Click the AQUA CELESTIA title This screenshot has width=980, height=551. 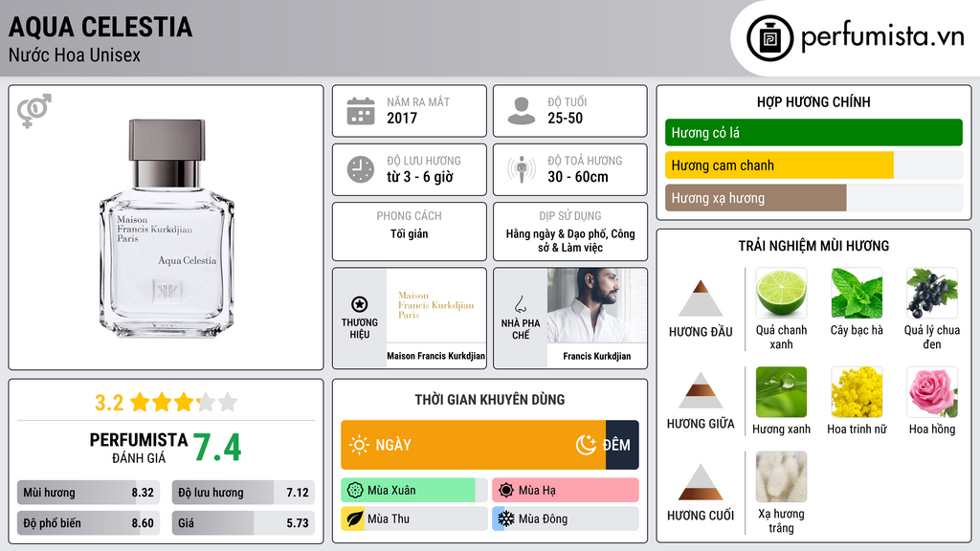click(x=100, y=28)
